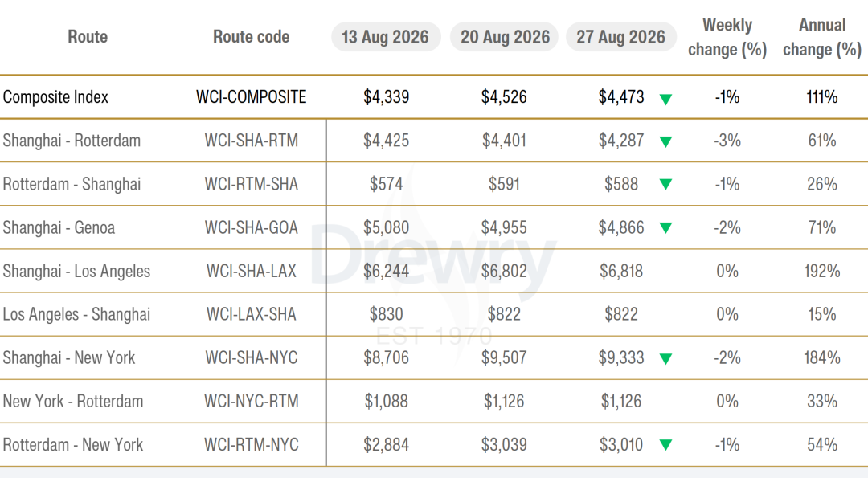Select the Composite Index row label
The height and width of the screenshot is (478, 868).
(55, 97)
